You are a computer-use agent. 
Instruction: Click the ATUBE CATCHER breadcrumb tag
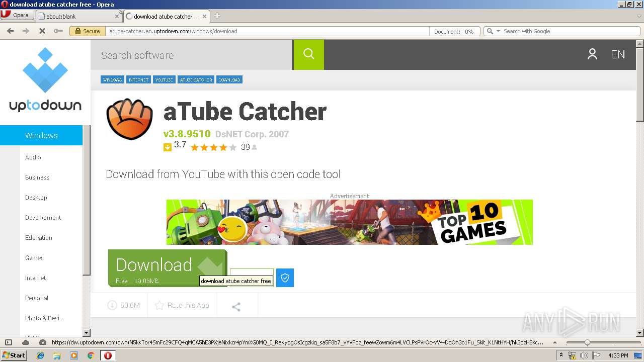[x=196, y=79]
